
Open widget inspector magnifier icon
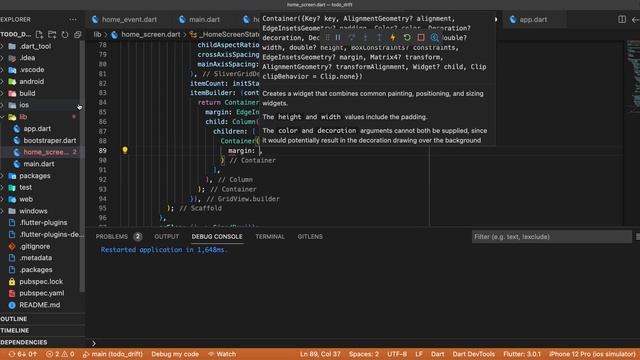point(435,38)
